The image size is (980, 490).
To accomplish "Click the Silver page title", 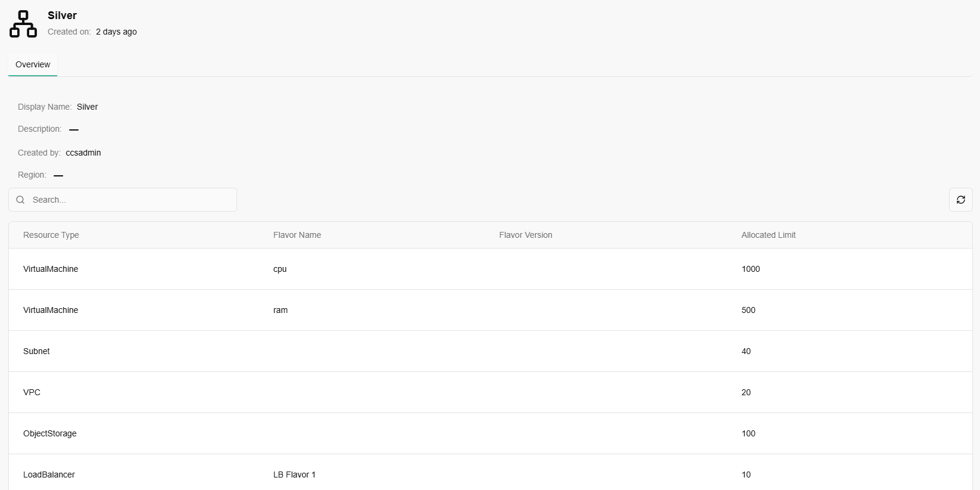I will (62, 15).
